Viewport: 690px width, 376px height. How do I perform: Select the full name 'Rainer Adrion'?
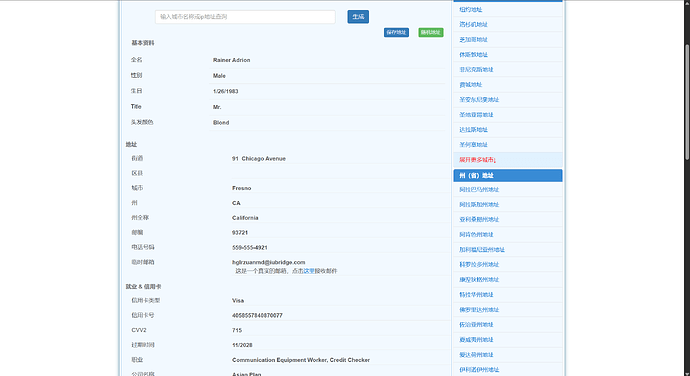231,60
